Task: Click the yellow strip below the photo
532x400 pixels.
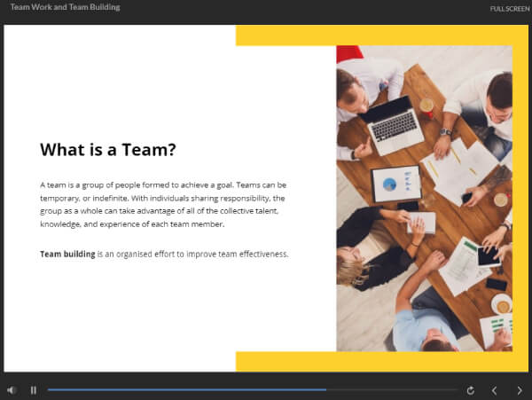Action: [x=372, y=361]
